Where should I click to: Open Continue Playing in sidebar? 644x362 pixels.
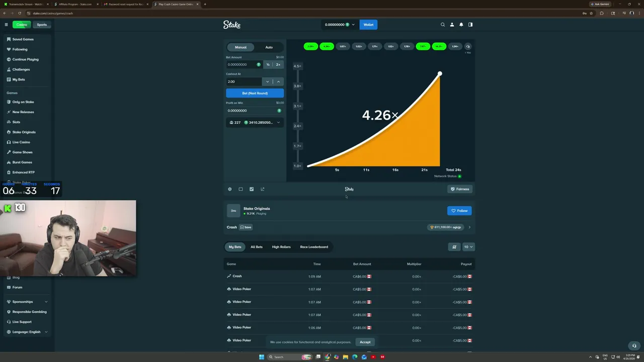[x=25, y=59]
